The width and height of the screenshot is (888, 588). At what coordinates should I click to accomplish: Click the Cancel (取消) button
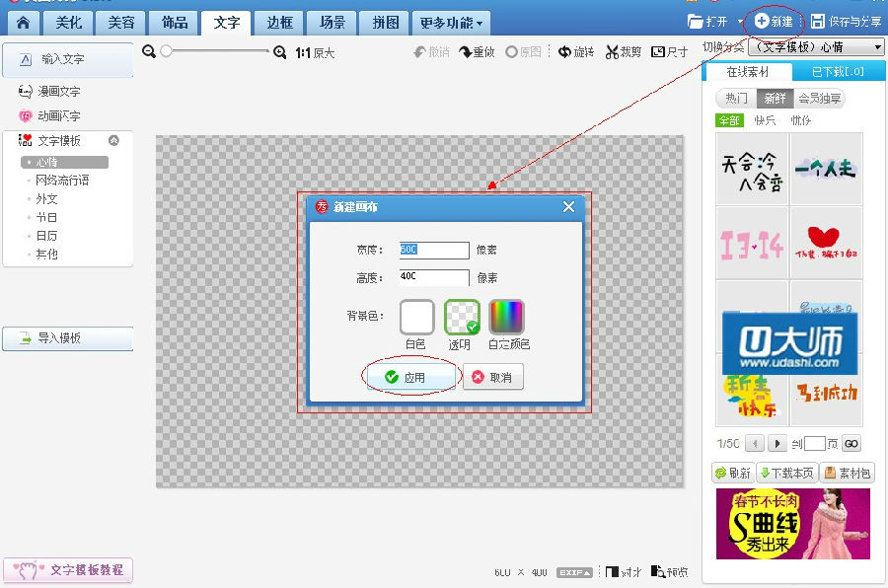(493, 377)
